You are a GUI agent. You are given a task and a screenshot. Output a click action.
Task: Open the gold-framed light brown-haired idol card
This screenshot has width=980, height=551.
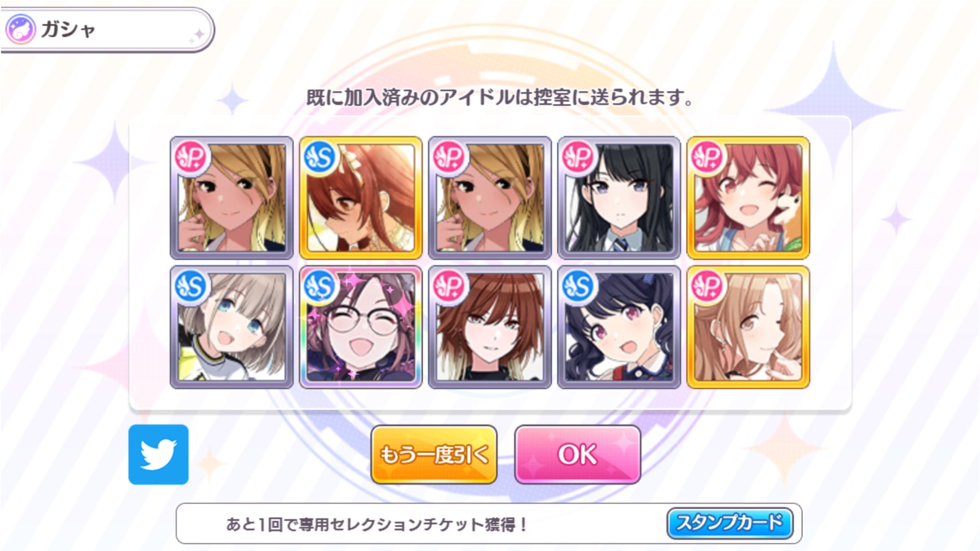(748, 327)
